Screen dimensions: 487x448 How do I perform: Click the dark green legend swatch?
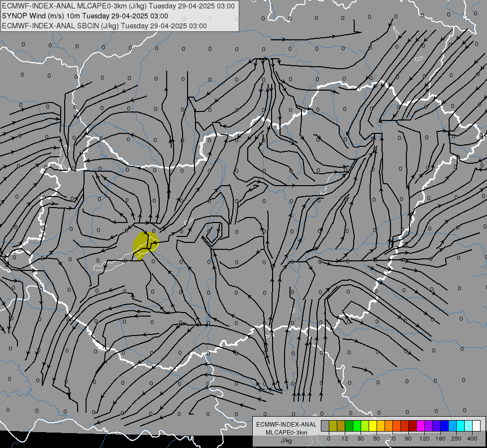[x=349, y=426]
